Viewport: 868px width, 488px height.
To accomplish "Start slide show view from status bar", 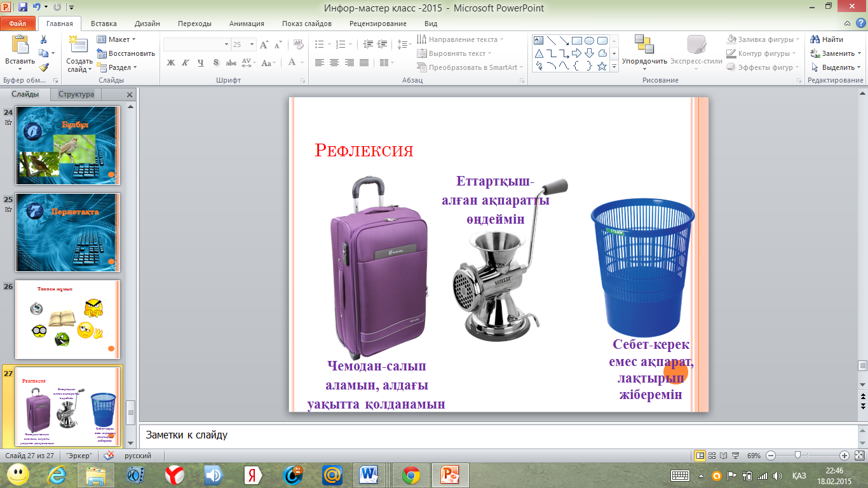I will pyautogui.click(x=736, y=456).
